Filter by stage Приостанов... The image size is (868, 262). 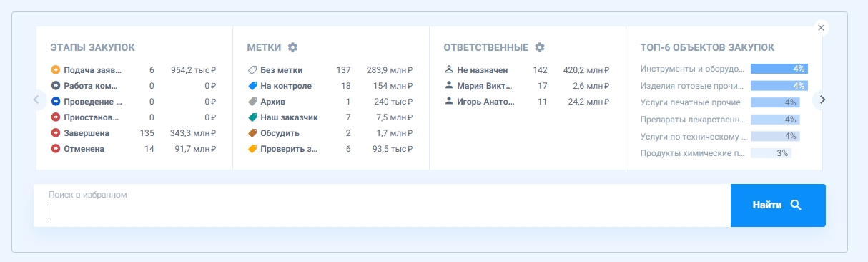pyautogui.click(x=92, y=117)
